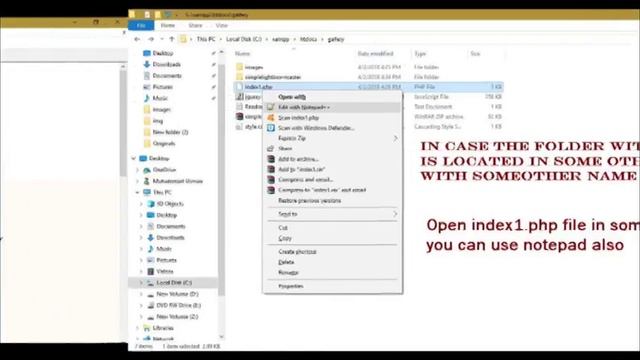
Task: Click the This PC computer icon
Action: (x=147, y=192)
